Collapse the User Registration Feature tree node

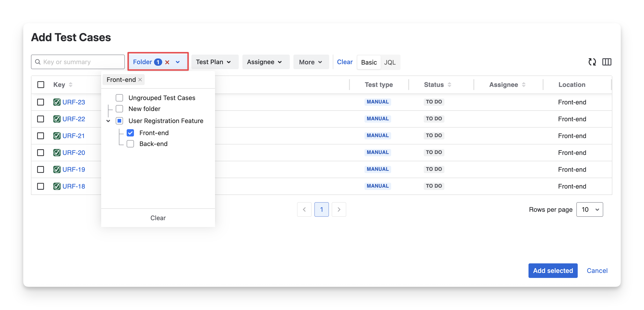(108, 121)
